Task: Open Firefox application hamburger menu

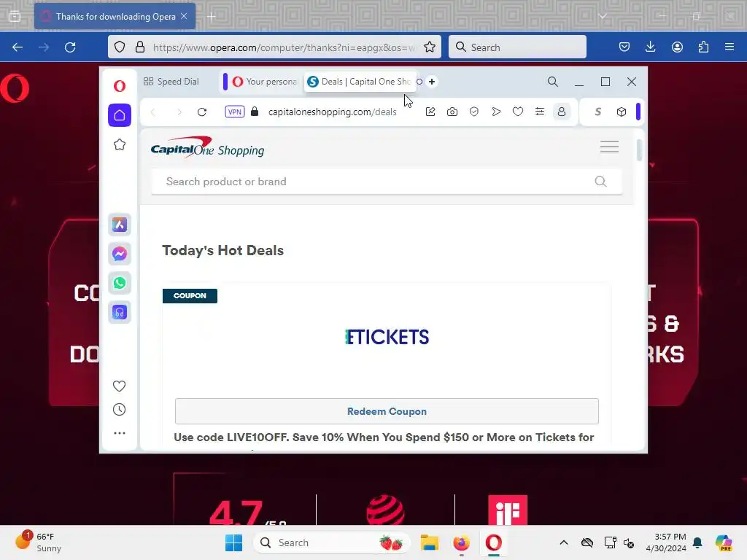Action: pos(729,47)
